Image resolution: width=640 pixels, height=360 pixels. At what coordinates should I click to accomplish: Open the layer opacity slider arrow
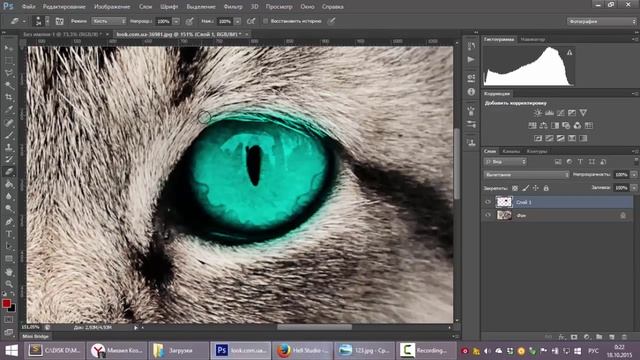tap(634, 175)
